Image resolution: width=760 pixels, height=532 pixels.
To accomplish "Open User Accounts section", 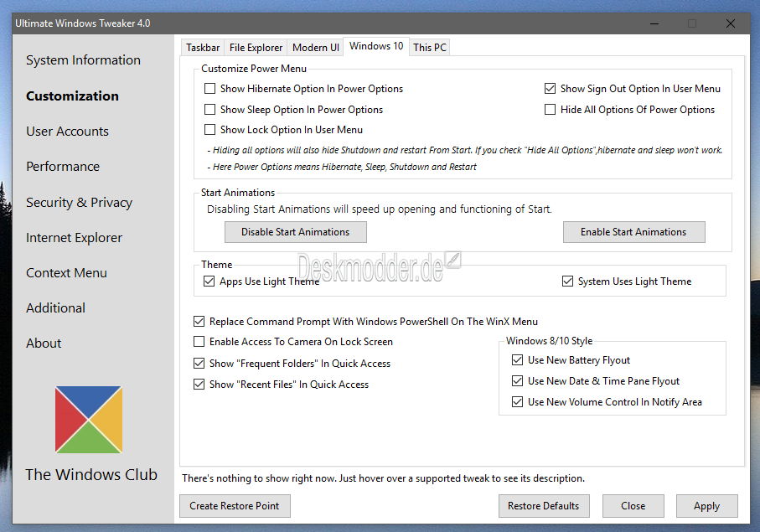I will coord(67,132).
